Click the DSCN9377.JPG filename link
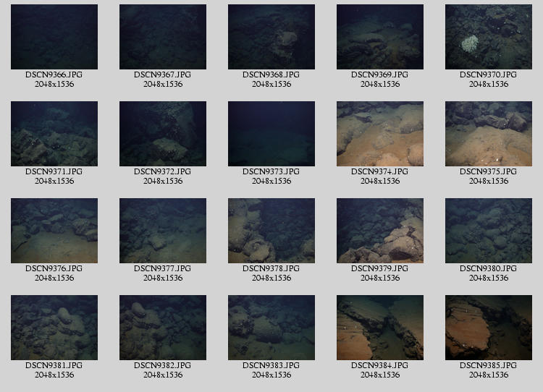 (163, 268)
